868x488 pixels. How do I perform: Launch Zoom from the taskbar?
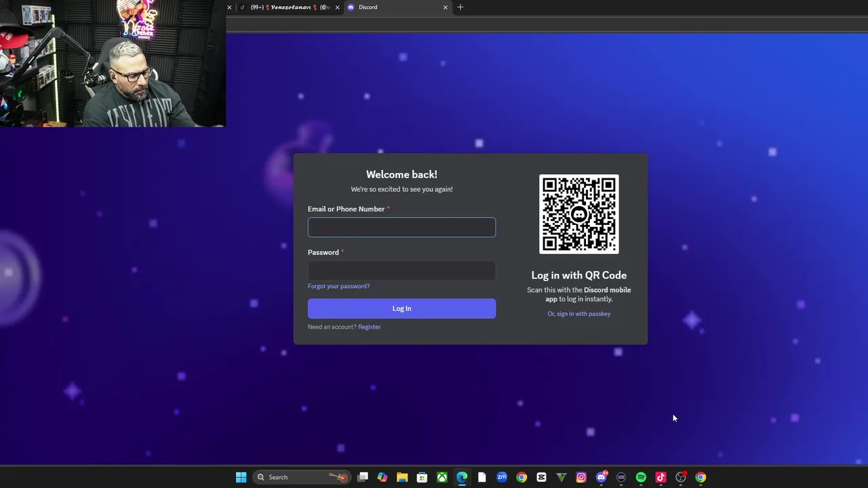click(502, 477)
